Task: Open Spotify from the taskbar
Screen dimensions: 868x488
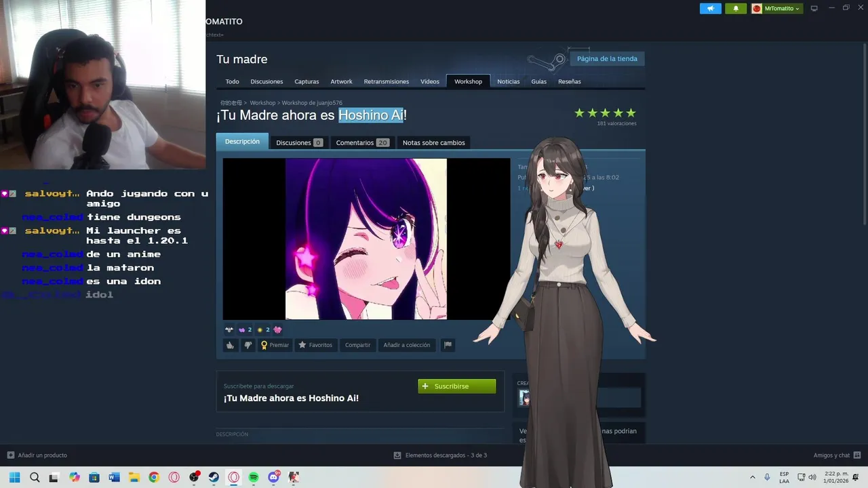Action: [254, 477]
